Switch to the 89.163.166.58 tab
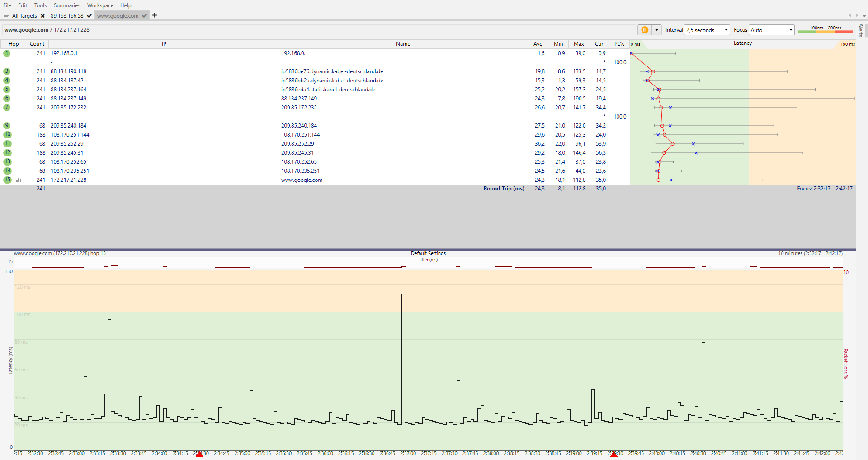The image size is (868, 460). [67, 15]
